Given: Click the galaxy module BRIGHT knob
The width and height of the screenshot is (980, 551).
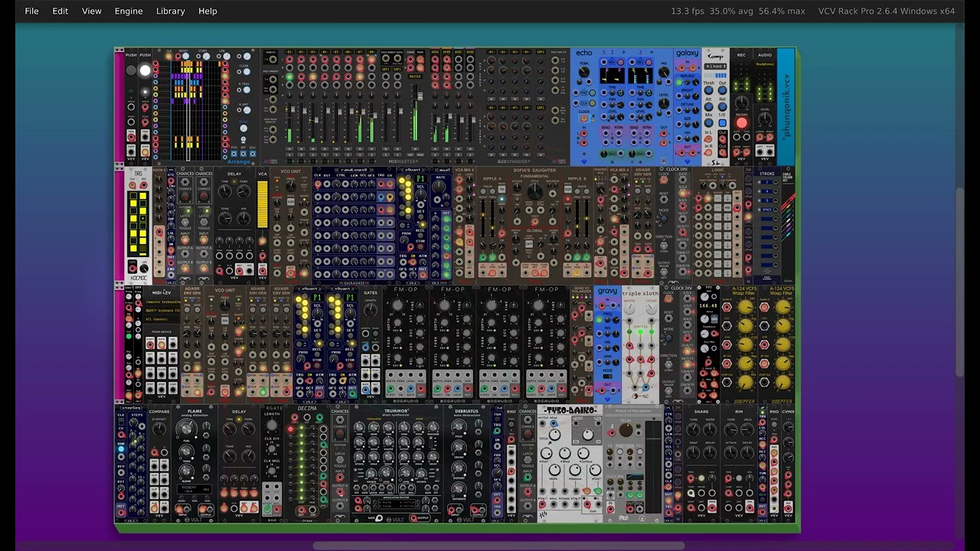Looking at the screenshot, I should [696, 96].
